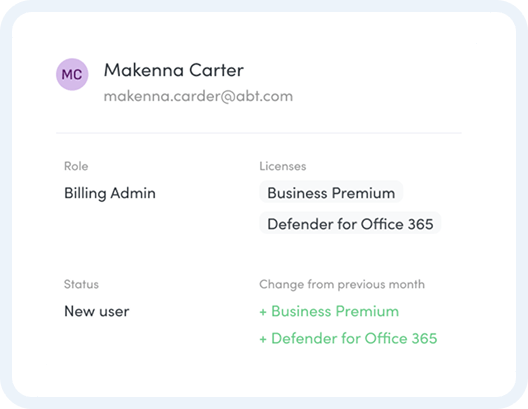Click the green + Defender for Office 365 entry

pos(348,338)
